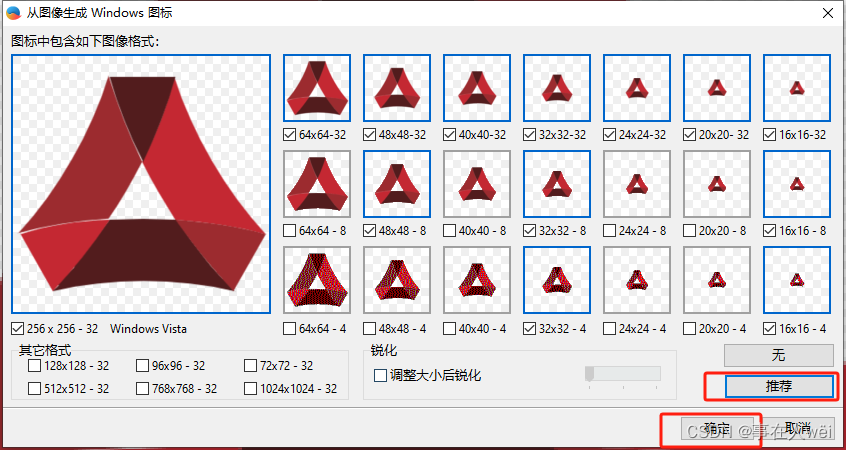Close the 从图像生成 Windows 图标 dialog
This screenshot has width=846, height=450.
point(827,13)
